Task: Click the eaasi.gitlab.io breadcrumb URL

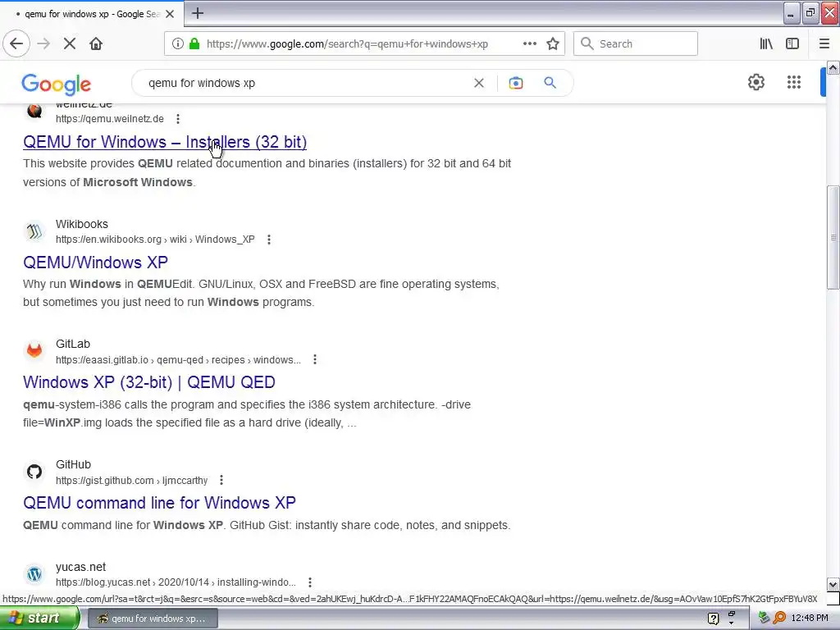Action: pos(178,360)
